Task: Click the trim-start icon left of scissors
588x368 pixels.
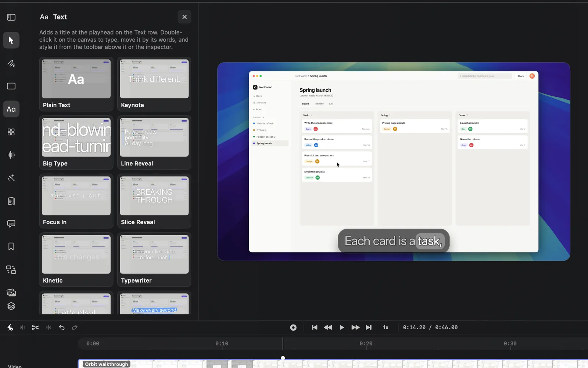Action: (x=22, y=328)
